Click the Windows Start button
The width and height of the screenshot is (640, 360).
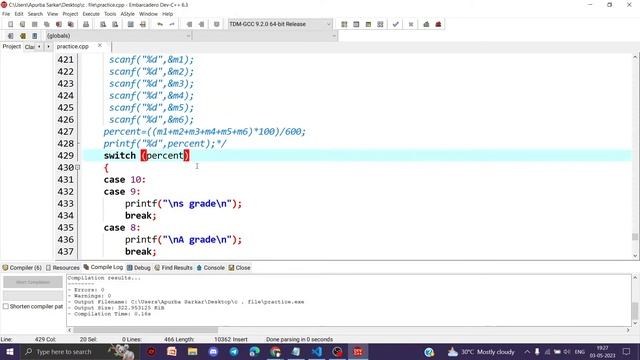tap(9, 351)
